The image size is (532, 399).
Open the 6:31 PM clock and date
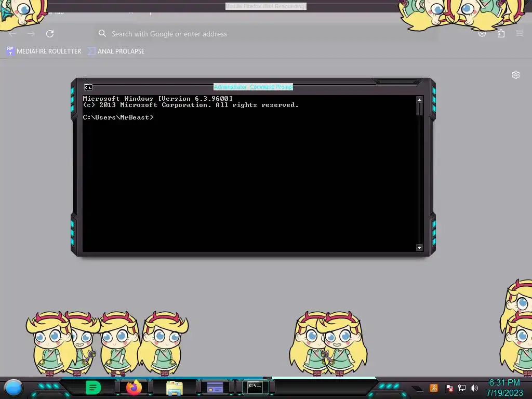pyautogui.click(x=504, y=388)
